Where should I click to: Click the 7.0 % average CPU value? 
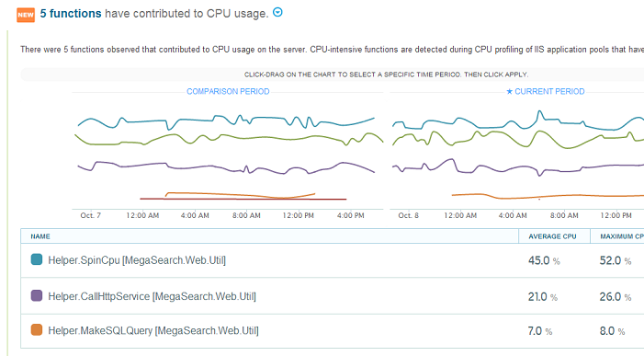539,331
